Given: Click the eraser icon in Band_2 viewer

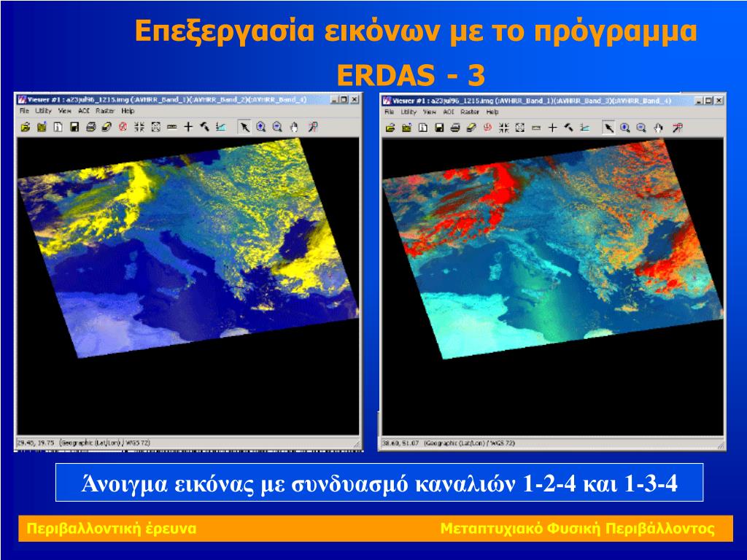Looking at the screenshot, I should [x=107, y=127].
